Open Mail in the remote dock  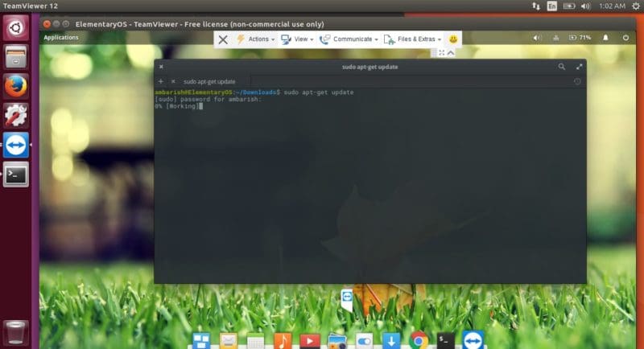(229, 341)
